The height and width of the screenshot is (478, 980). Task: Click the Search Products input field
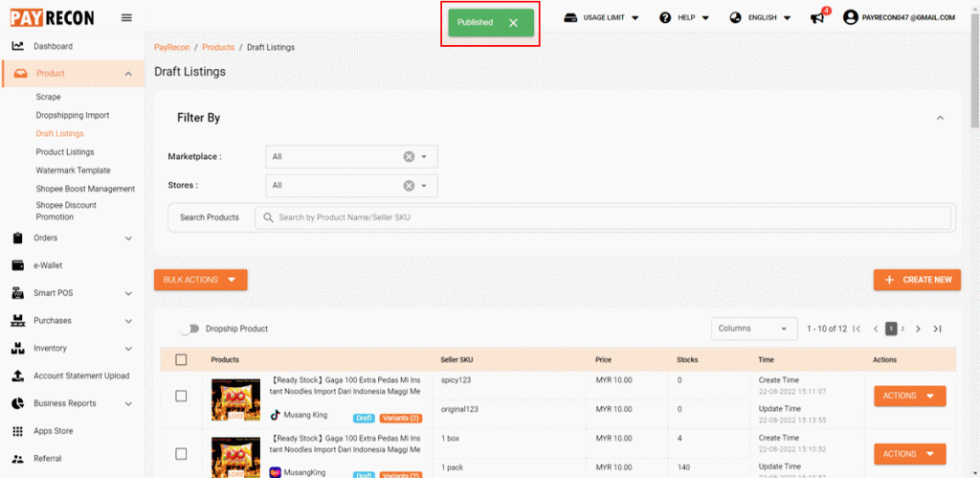[x=603, y=217]
